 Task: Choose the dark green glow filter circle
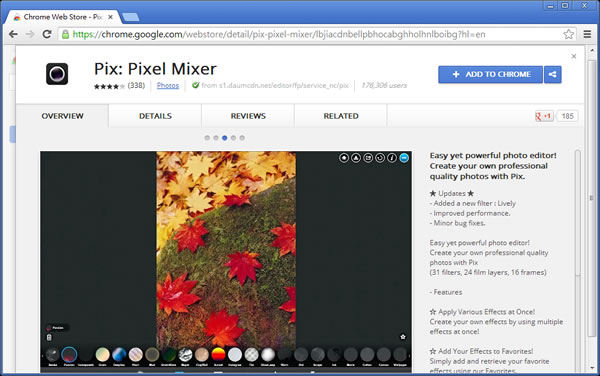[x=168, y=355]
